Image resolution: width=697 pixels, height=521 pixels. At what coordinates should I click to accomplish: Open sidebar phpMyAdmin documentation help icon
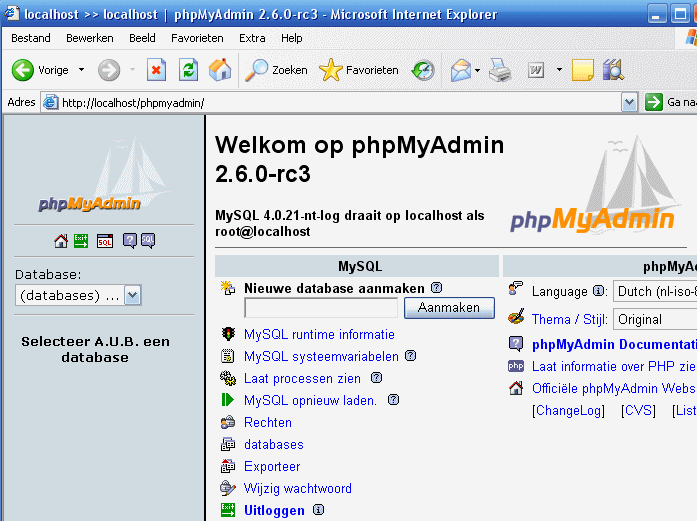click(129, 241)
